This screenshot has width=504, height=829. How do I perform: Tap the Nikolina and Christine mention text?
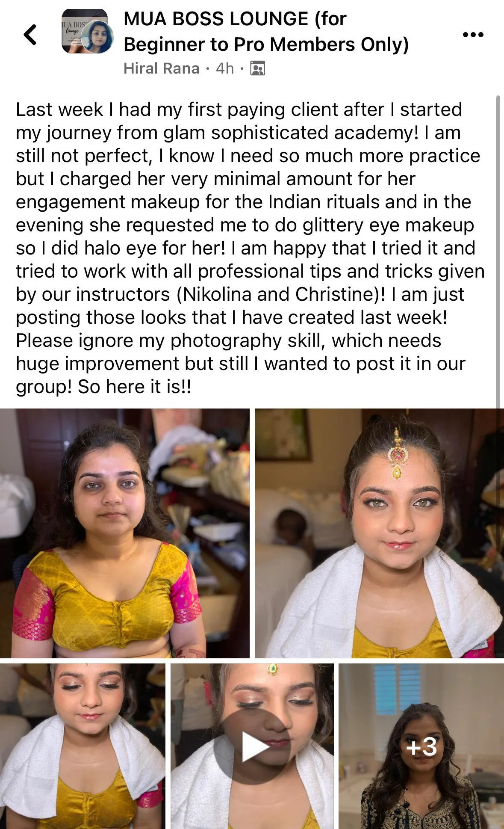click(277, 294)
